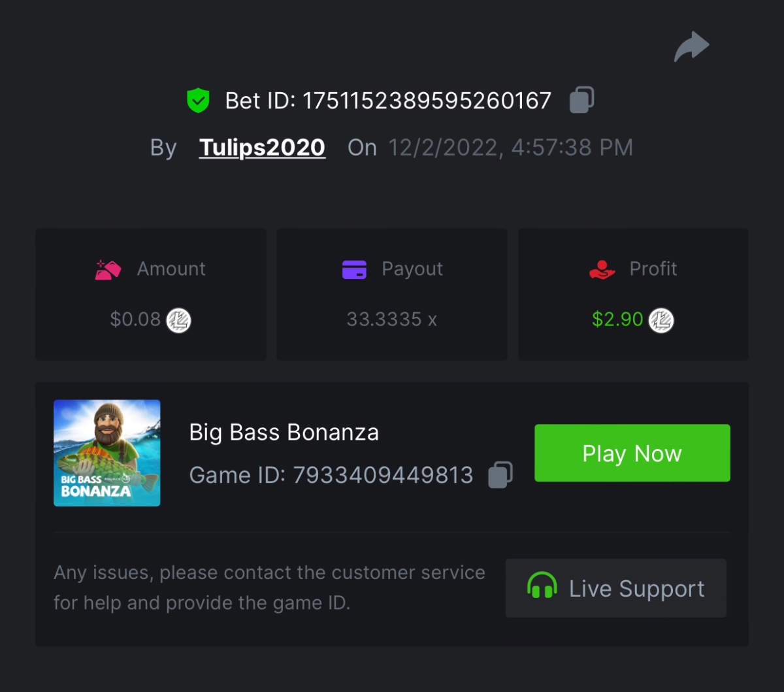784x692 pixels.
Task: Copy the Bet ID to clipboard
Action: [x=581, y=100]
